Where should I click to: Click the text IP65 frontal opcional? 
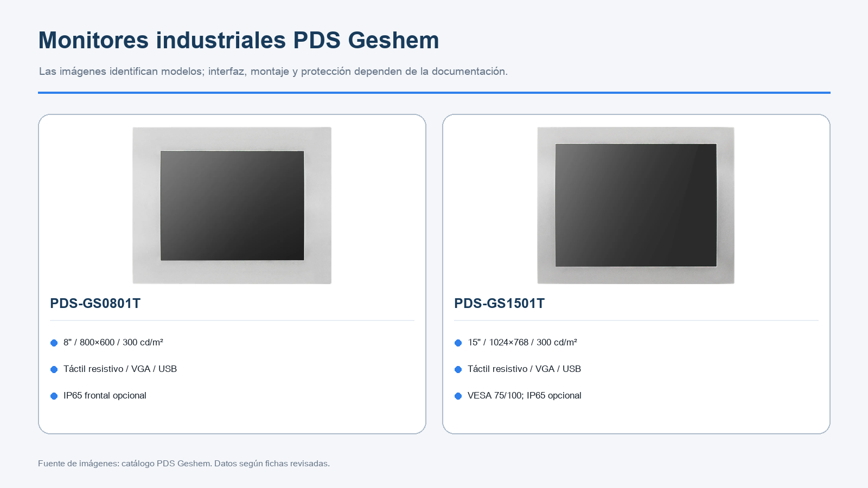point(105,396)
